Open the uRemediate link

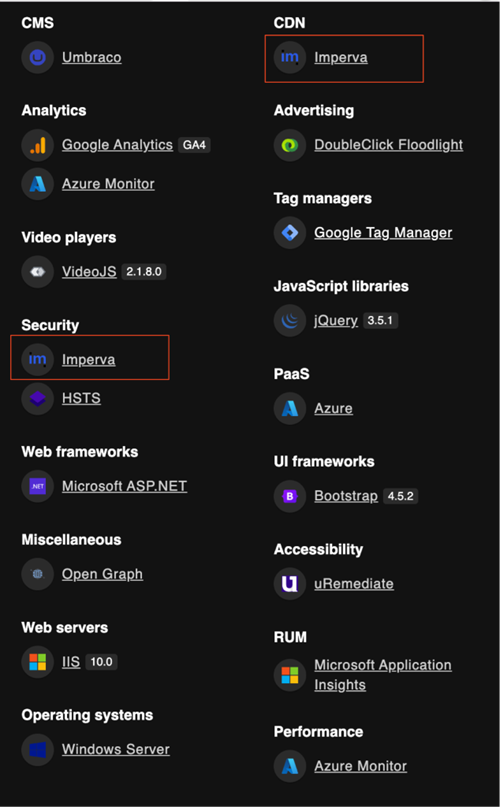click(354, 584)
